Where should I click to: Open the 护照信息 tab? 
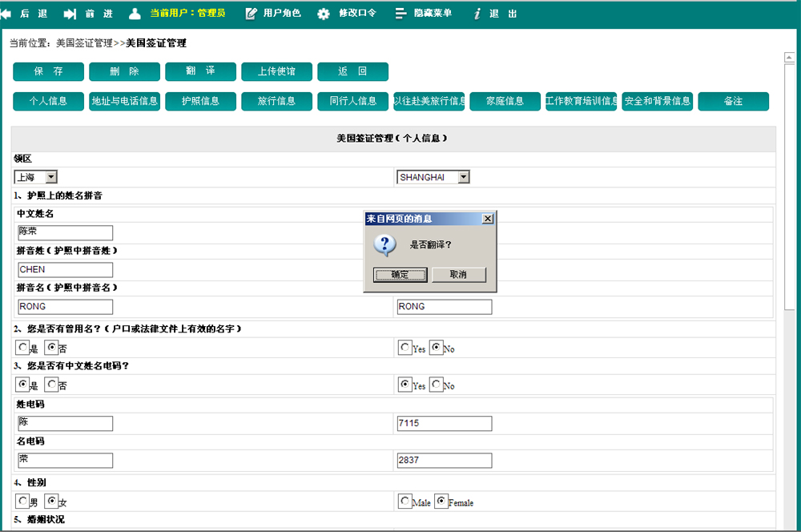coord(200,102)
